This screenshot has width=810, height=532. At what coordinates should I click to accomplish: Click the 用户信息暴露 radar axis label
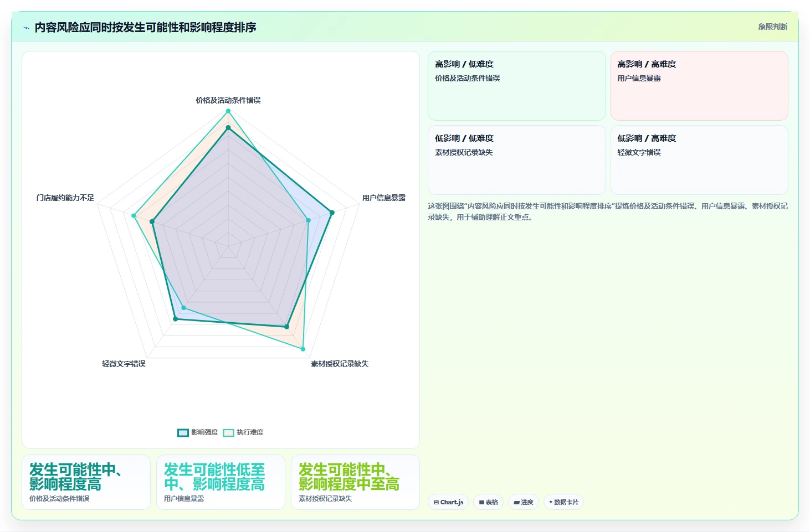point(384,198)
